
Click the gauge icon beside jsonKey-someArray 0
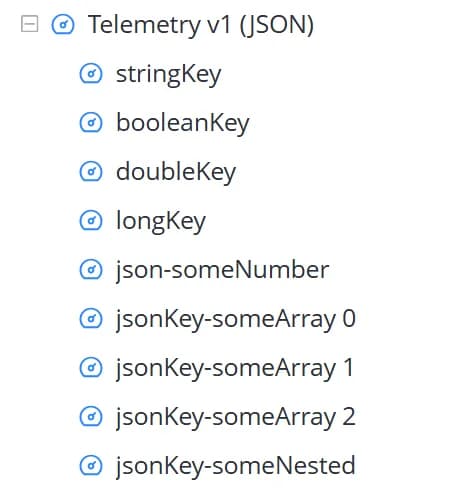91,318
